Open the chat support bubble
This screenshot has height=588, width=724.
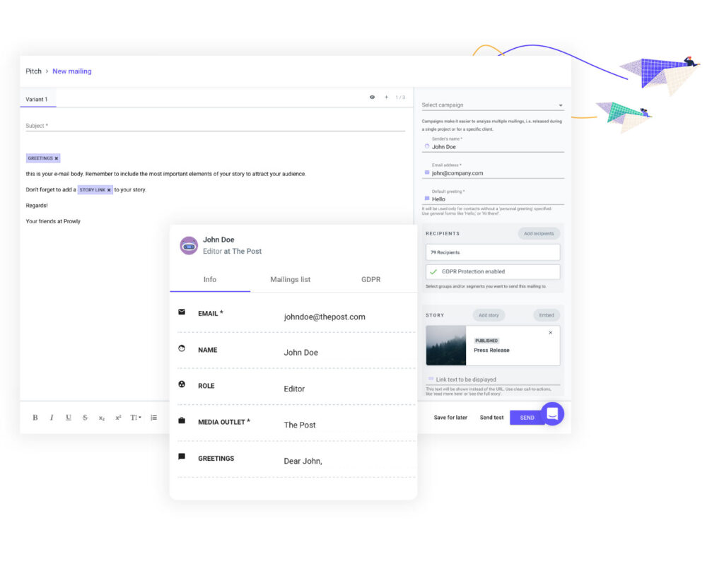pyautogui.click(x=552, y=413)
